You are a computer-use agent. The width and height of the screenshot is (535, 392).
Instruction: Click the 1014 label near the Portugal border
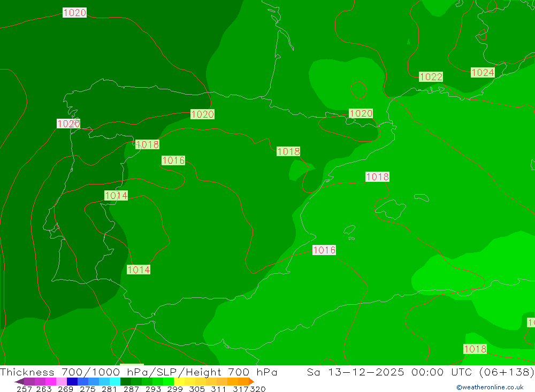[x=116, y=196]
